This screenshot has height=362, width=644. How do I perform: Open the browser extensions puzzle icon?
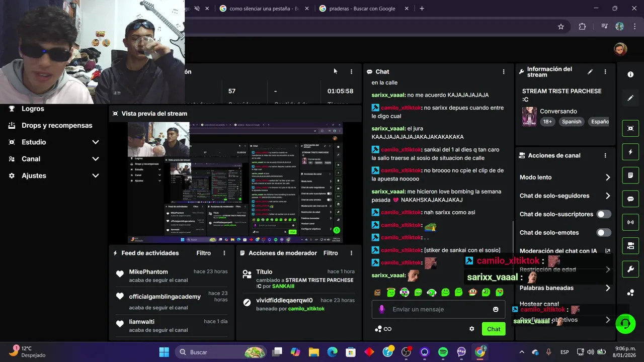(582, 27)
